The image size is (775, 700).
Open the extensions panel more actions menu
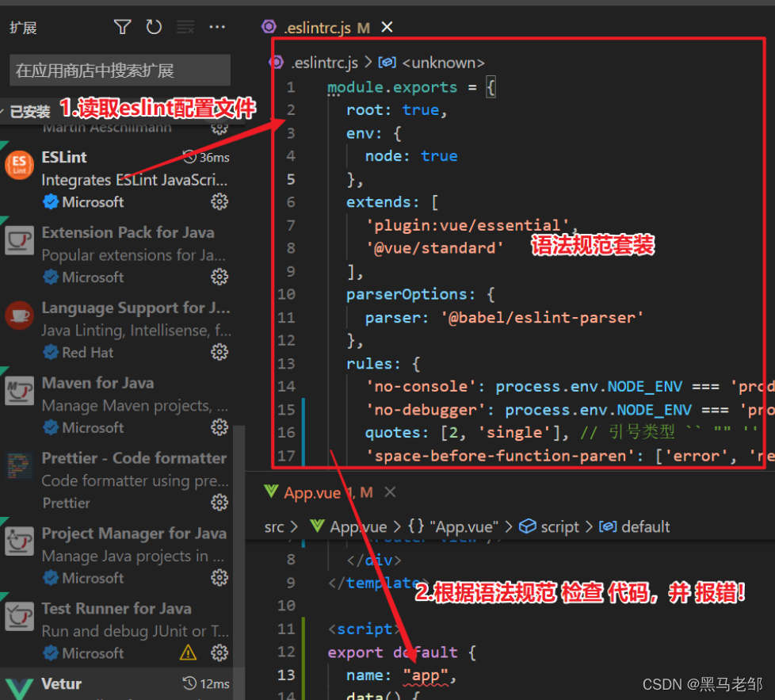click(x=217, y=27)
